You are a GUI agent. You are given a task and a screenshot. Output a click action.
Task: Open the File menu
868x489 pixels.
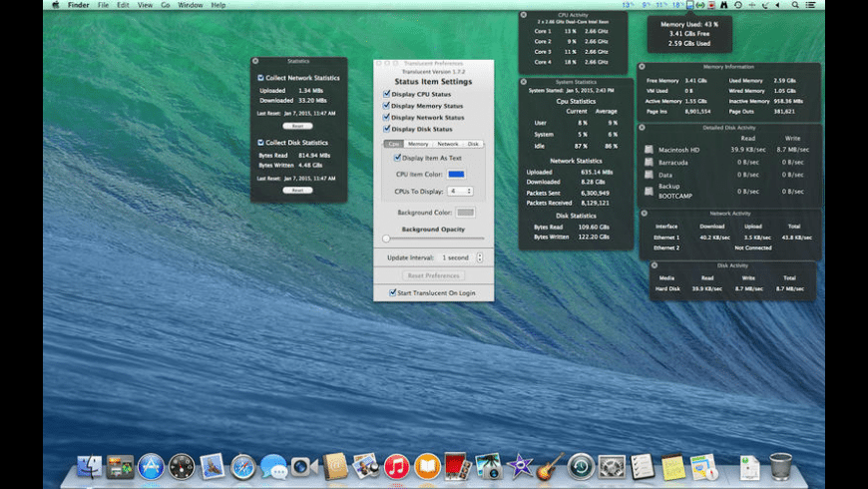(x=103, y=4)
